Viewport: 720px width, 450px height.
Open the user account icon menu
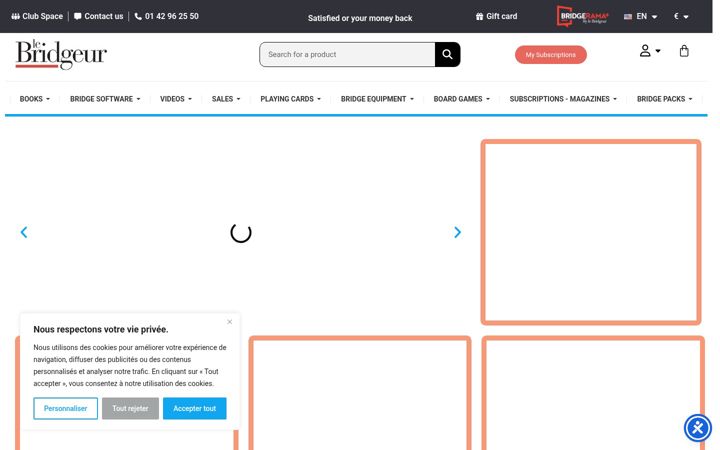[650, 51]
